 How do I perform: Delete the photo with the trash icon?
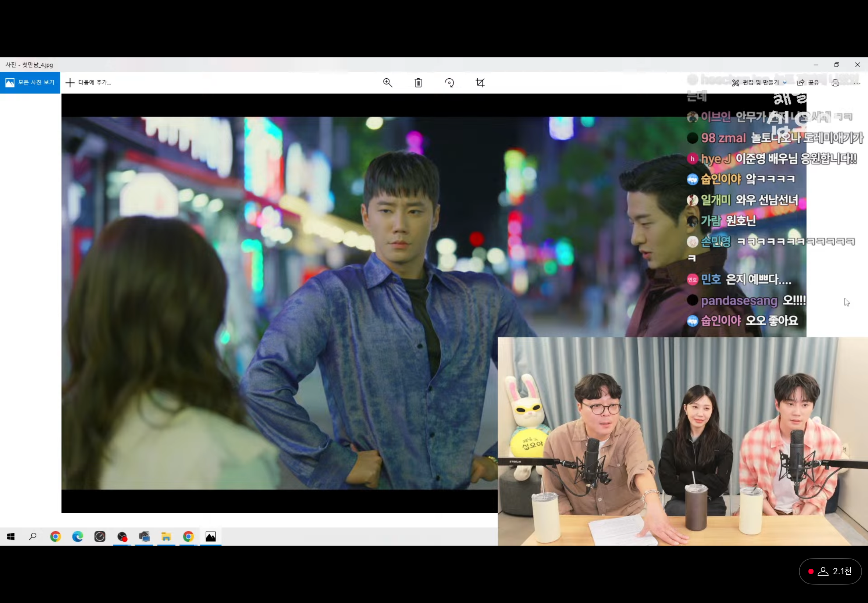click(418, 83)
